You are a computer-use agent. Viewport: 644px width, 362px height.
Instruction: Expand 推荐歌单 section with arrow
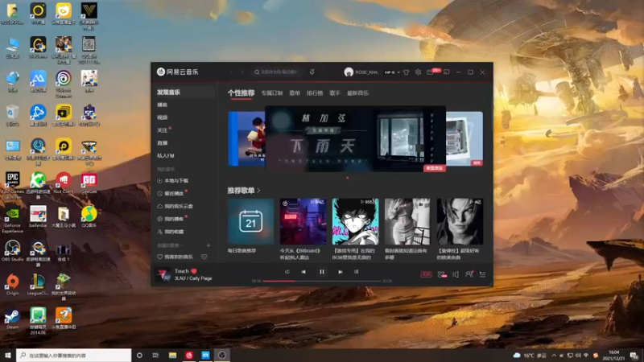(258, 191)
